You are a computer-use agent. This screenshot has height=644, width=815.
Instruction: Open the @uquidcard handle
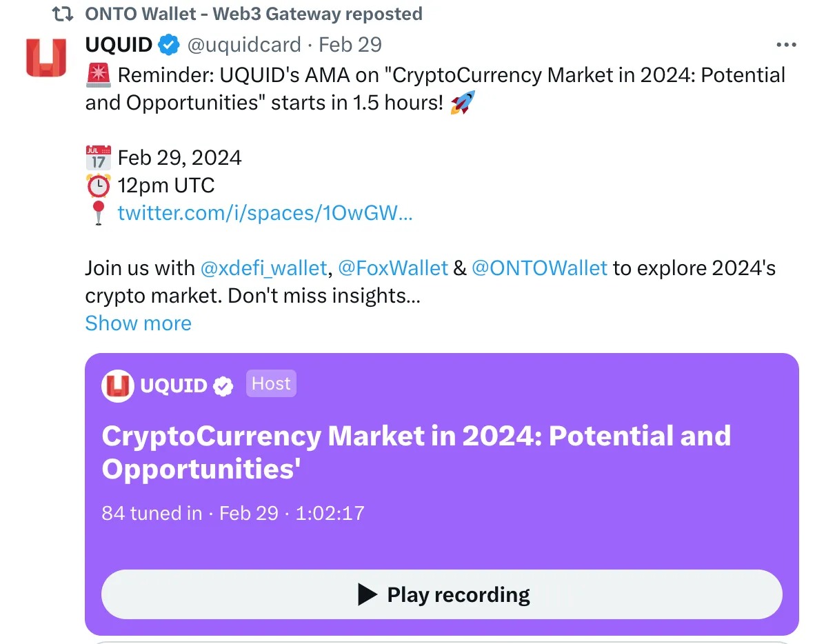244,45
